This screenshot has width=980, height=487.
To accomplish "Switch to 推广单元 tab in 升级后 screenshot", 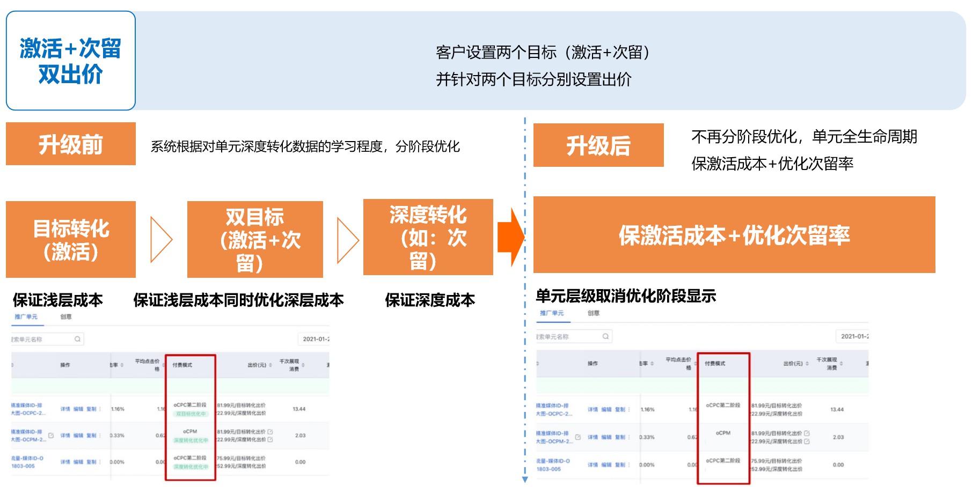I will (x=552, y=313).
